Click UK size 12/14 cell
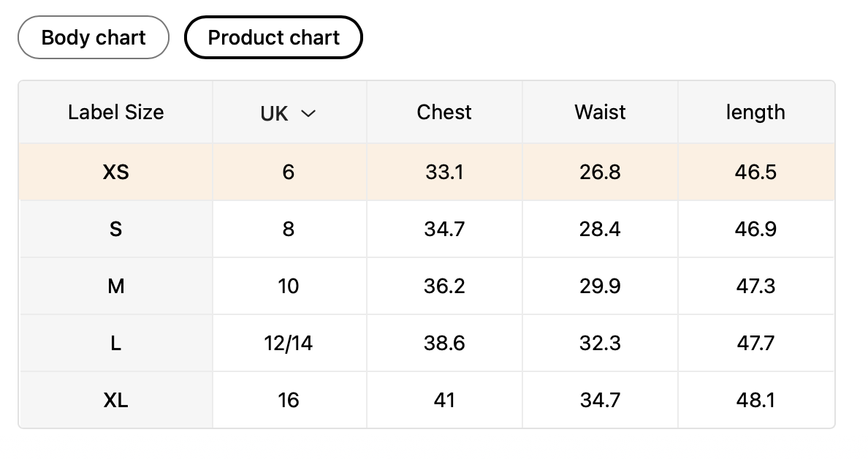Screen dimensions: 868x462 coord(289,344)
